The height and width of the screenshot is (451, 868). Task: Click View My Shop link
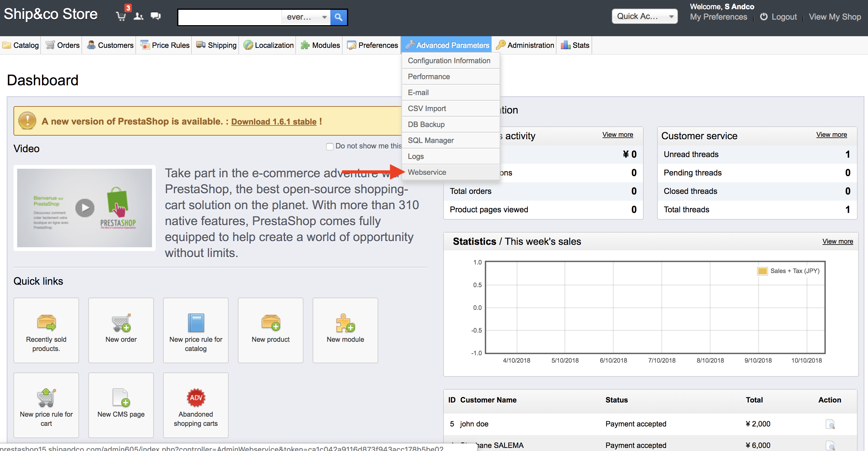pyautogui.click(x=834, y=17)
